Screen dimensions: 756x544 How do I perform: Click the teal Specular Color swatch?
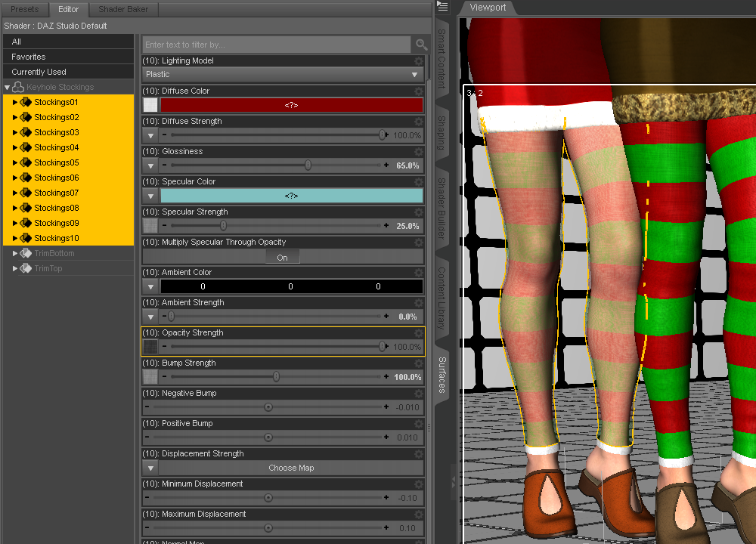[x=292, y=196]
